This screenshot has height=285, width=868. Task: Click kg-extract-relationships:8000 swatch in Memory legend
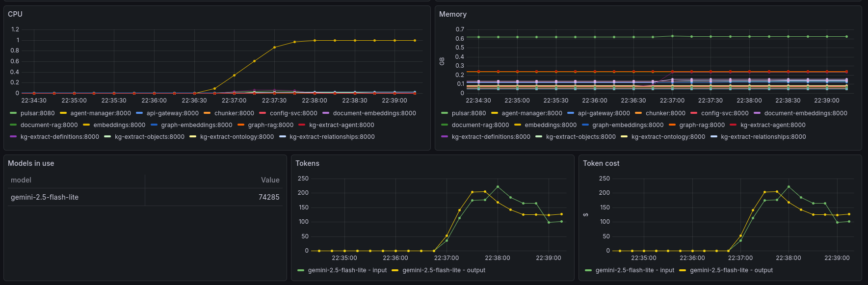click(714, 137)
